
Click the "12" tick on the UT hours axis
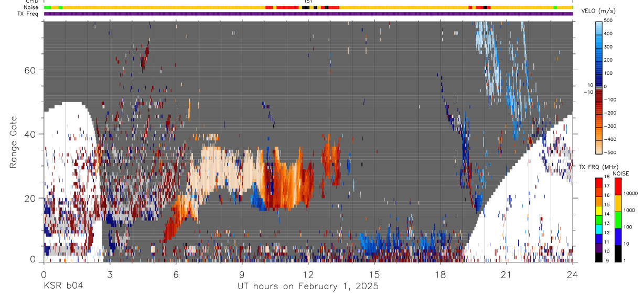308,274
